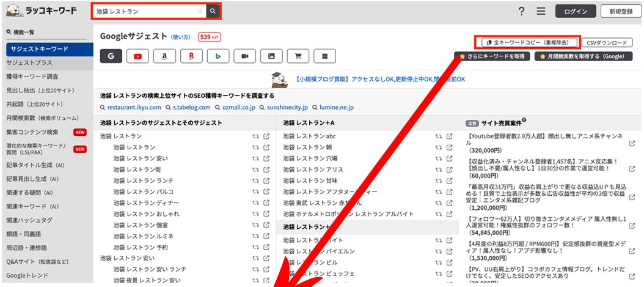The width and height of the screenshot is (644, 287).
Task: Select keyword 池袋 レストラン ルミネ
Action: click(x=144, y=236)
